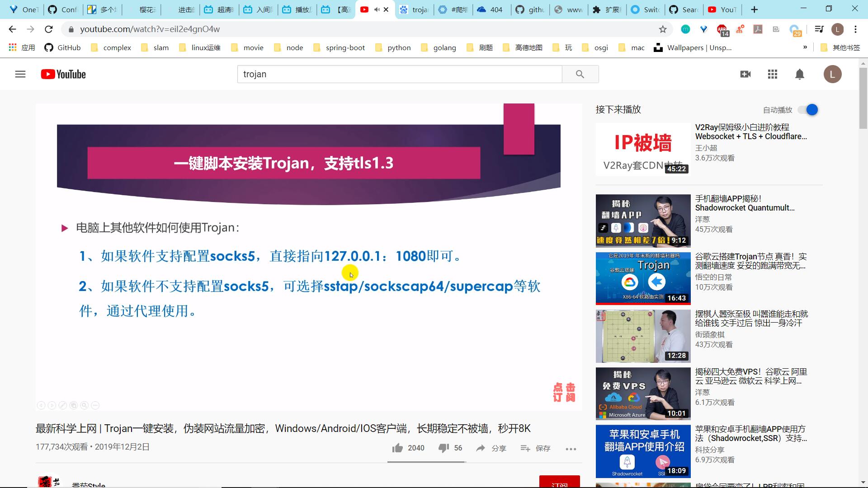This screenshot has height=488, width=868.
Task: Click the red subscribe button
Action: [x=559, y=483]
